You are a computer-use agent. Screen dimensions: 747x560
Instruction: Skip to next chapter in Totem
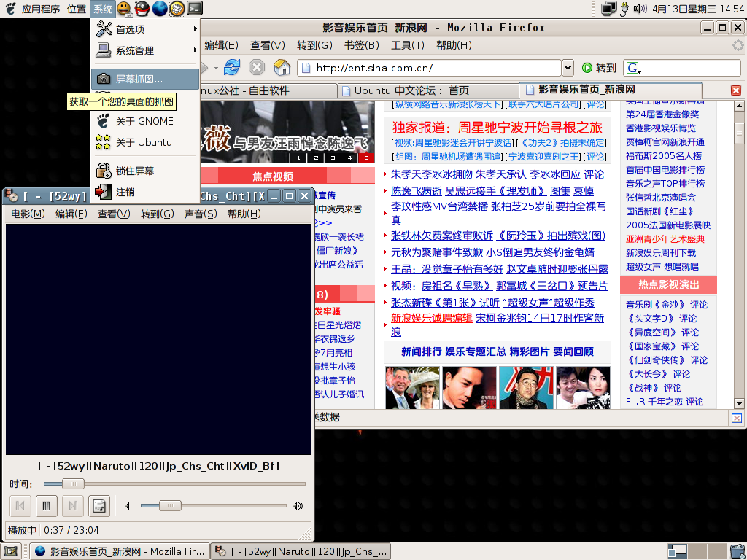(72, 506)
